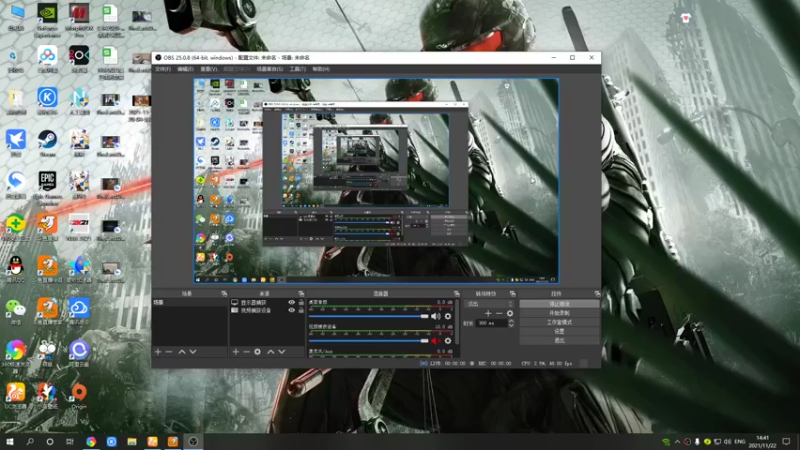Set video capture device volume slider
The image size is (800, 450).
[368, 341]
